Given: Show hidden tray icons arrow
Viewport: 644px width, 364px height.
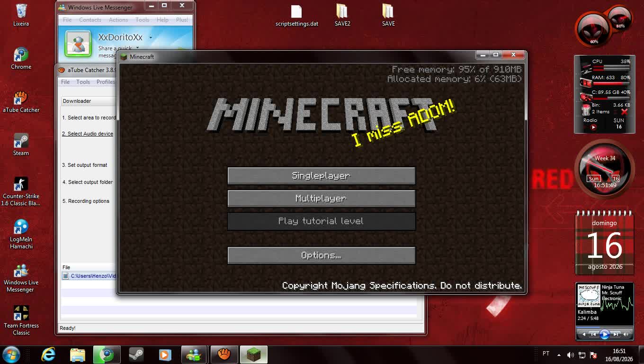Looking at the screenshot, I should (x=559, y=355).
